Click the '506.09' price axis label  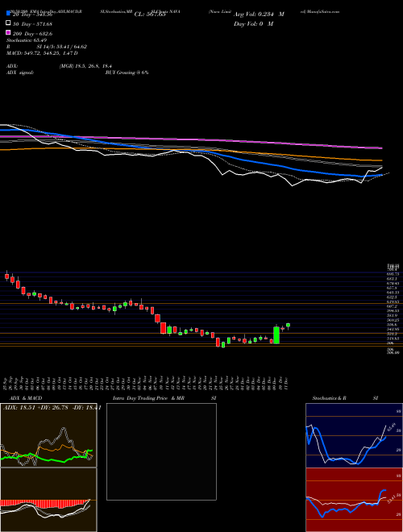coord(394,353)
